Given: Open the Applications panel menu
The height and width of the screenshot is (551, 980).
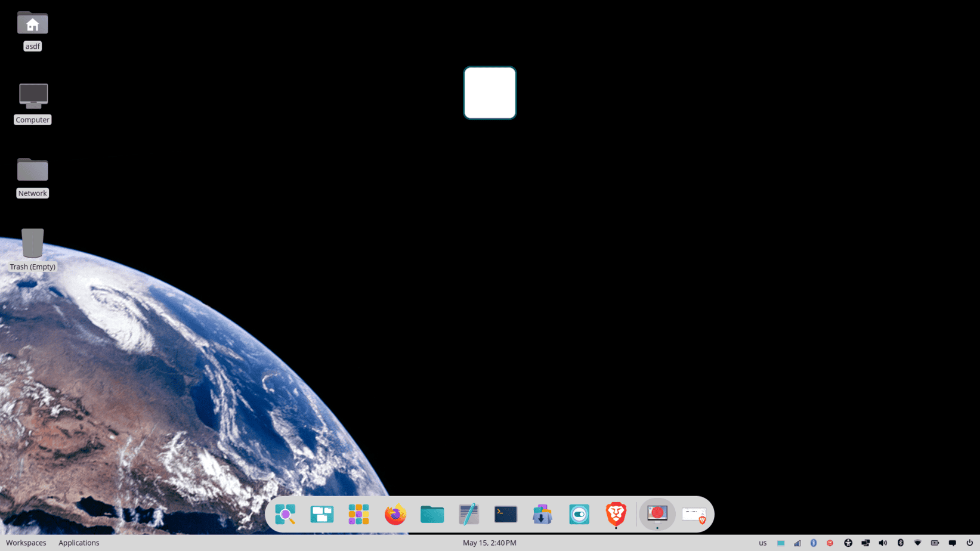Looking at the screenshot, I should pyautogui.click(x=79, y=543).
